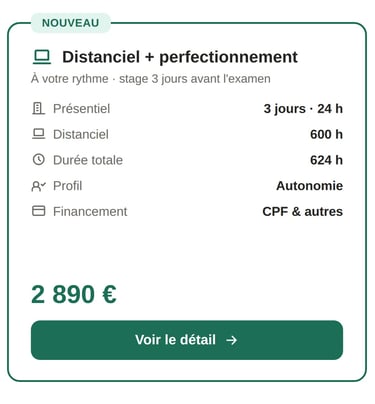Click the CPF & autres financing value
This screenshot has height=404, width=375.
pyautogui.click(x=302, y=211)
